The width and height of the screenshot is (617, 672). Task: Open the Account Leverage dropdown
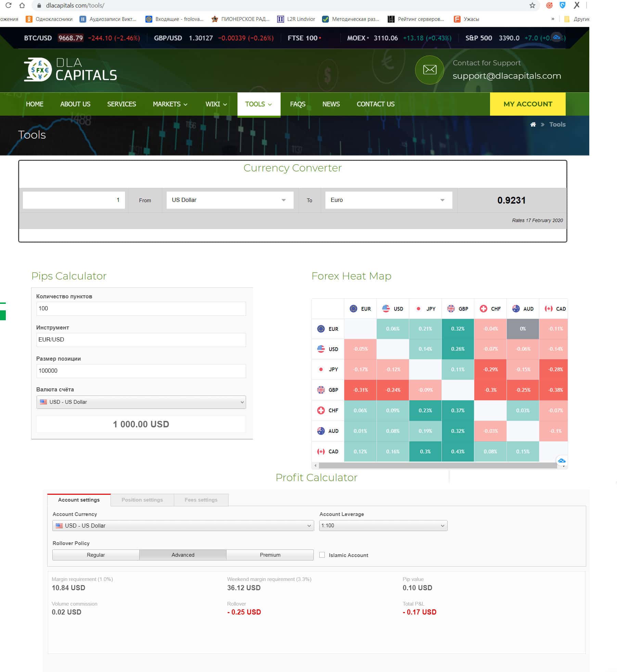[x=383, y=526]
